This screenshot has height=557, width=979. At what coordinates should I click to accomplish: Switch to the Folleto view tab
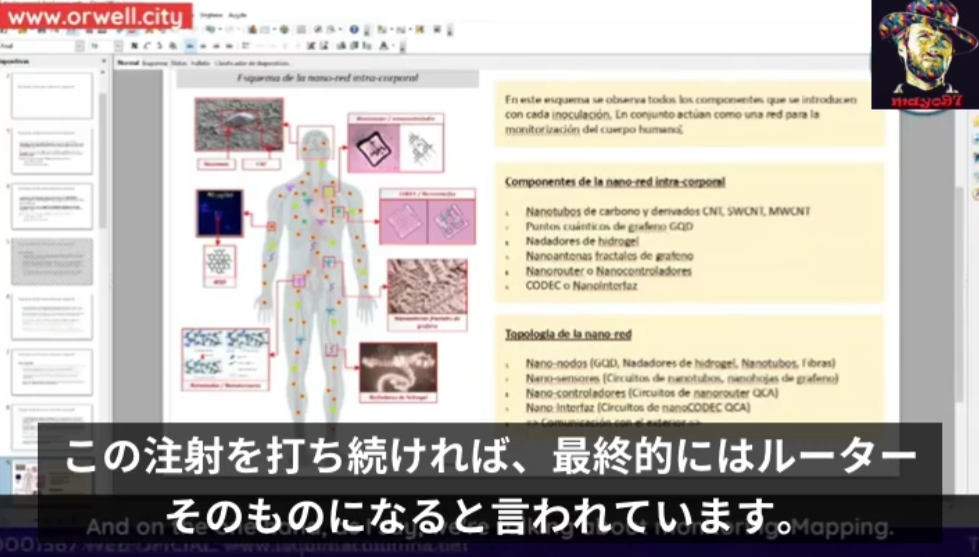click(x=200, y=63)
